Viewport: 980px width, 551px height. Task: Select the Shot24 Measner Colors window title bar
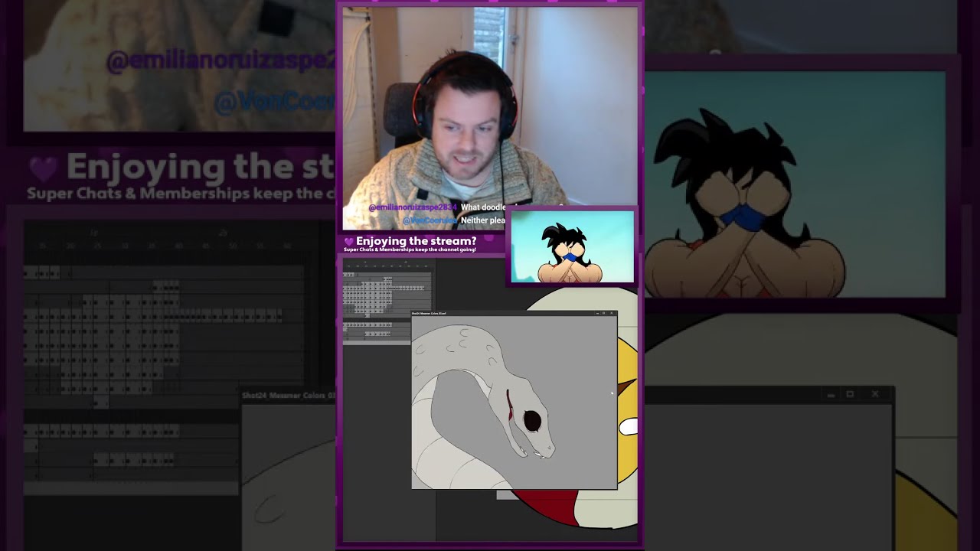(514, 313)
